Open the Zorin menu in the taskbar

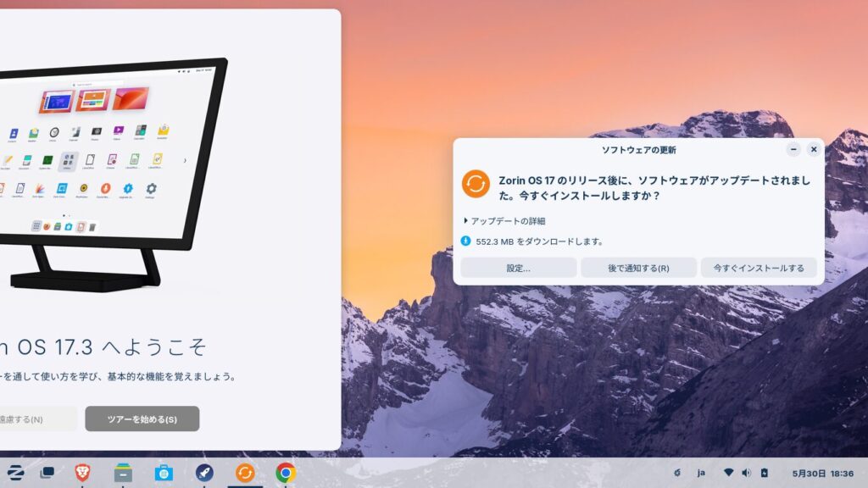(x=15, y=473)
